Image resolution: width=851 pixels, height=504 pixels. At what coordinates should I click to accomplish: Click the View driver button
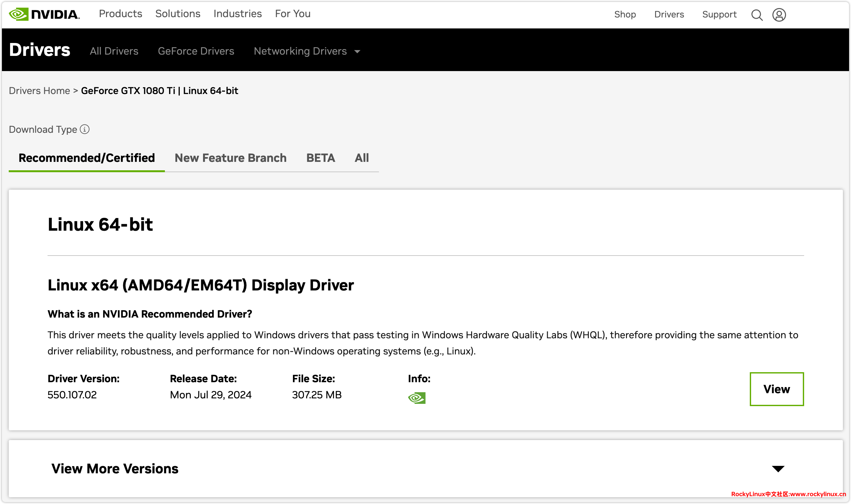777,389
